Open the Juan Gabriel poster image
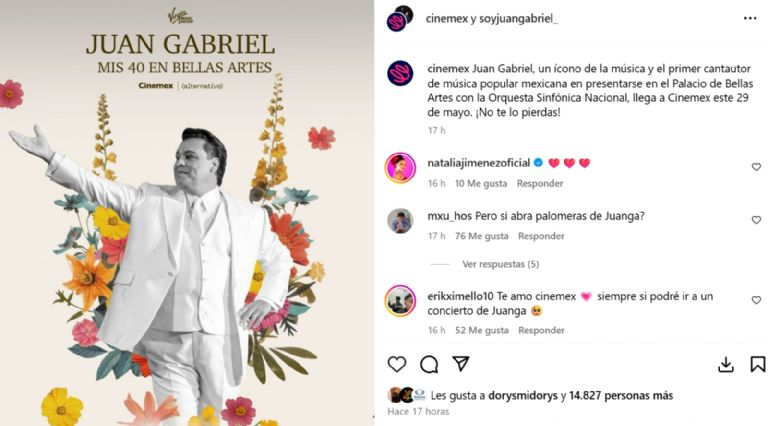 pyautogui.click(x=187, y=213)
